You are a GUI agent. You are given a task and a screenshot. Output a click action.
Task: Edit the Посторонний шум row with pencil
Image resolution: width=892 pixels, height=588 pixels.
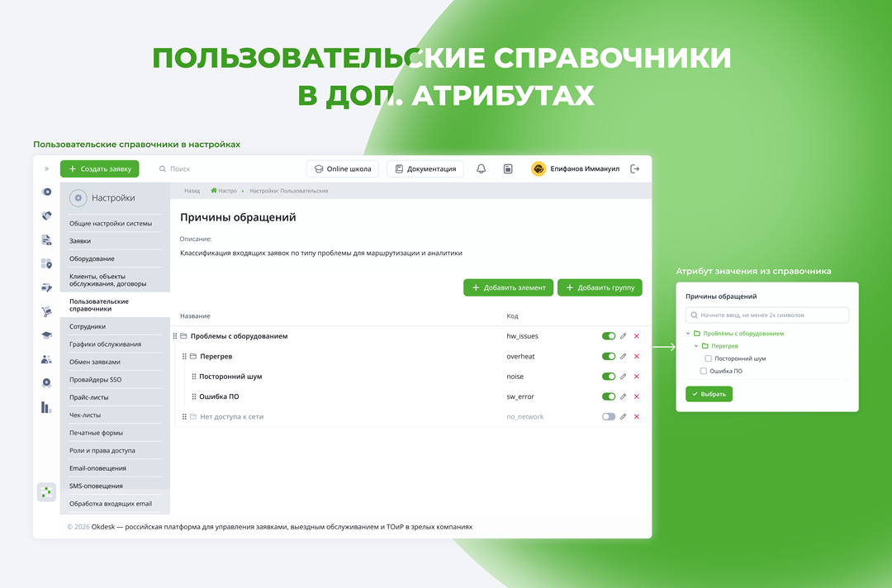pyautogui.click(x=623, y=377)
